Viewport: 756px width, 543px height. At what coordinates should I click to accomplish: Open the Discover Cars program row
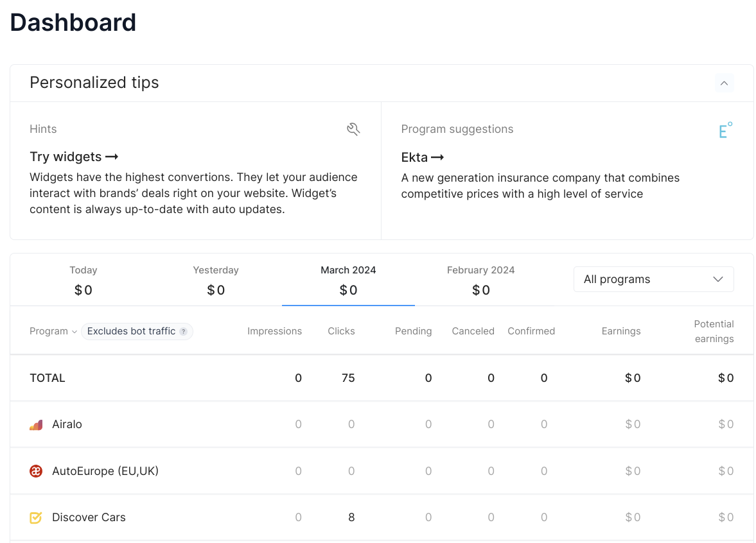pos(382,517)
